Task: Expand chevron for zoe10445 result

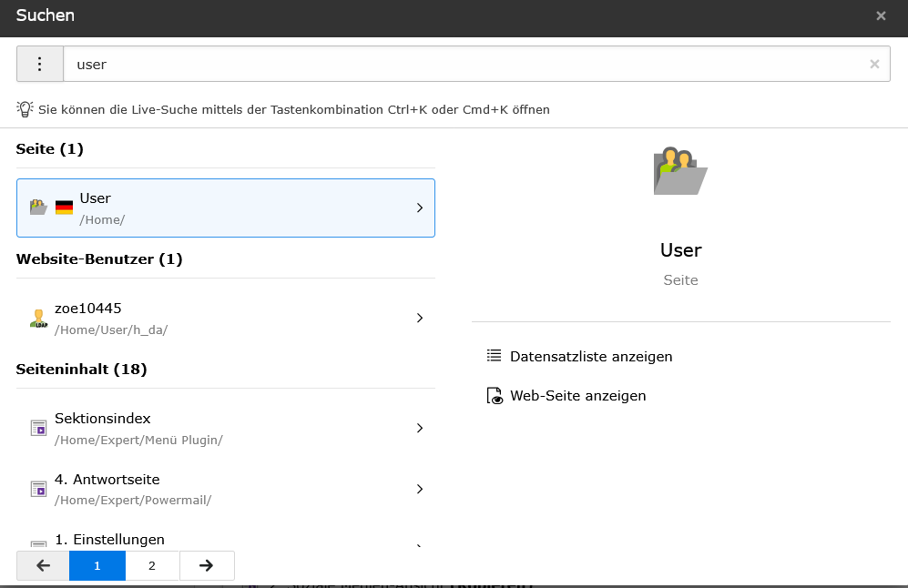Action: [420, 318]
